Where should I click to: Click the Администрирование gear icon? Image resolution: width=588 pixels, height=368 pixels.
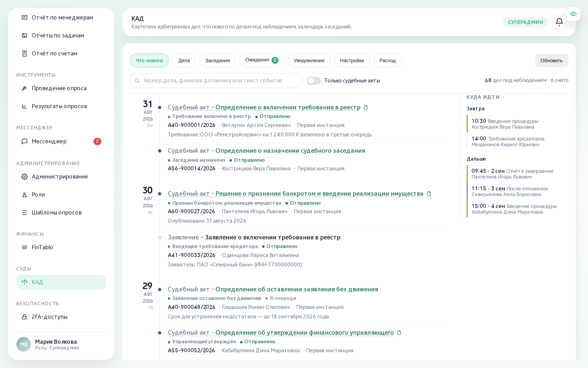(24, 177)
